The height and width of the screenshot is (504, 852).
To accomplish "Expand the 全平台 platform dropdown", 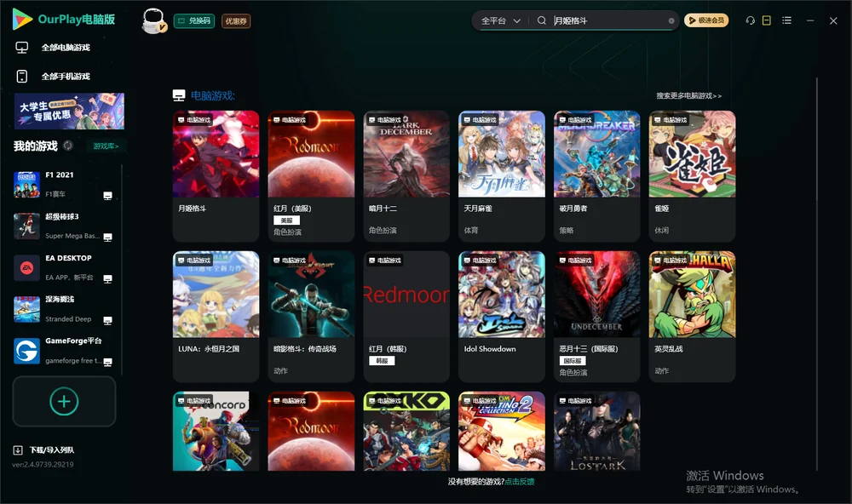I will pos(500,20).
